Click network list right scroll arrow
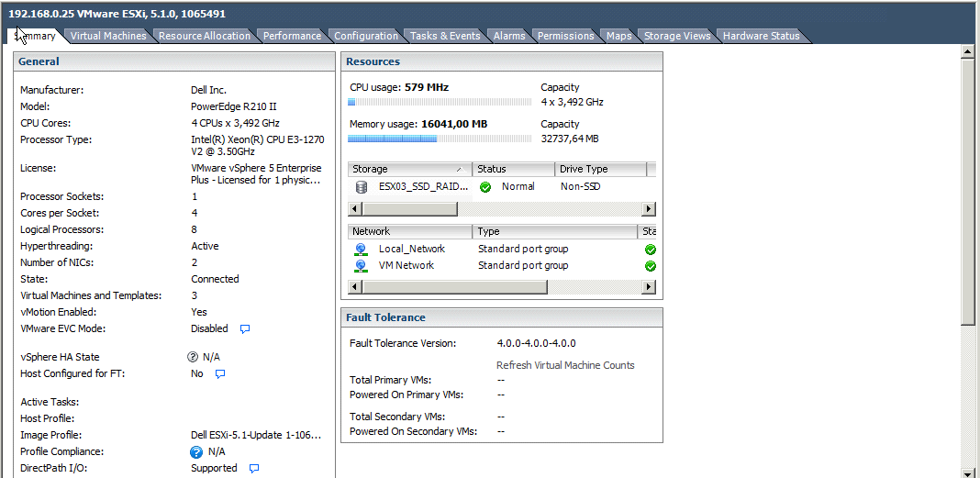 pyautogui.click(x=649, y=287)
